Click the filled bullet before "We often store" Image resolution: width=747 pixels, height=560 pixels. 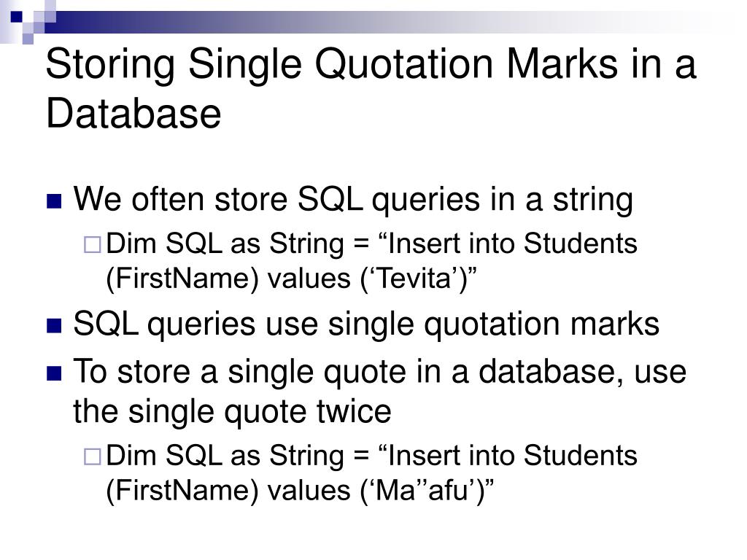(54, 201)
